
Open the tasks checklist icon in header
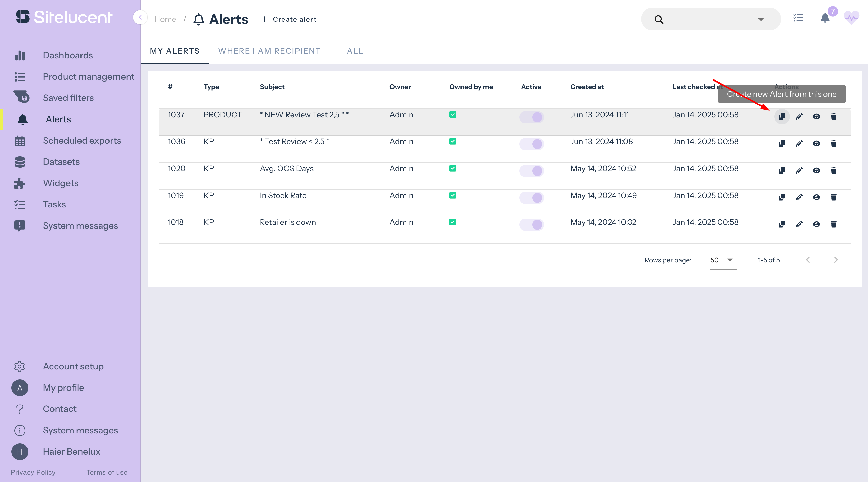coord(798,18)
